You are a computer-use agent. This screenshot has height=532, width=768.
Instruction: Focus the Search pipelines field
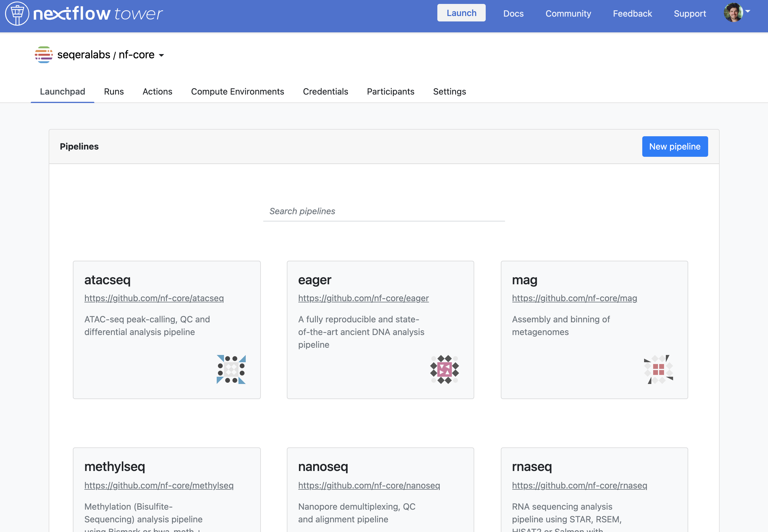(x=384, y=211)
